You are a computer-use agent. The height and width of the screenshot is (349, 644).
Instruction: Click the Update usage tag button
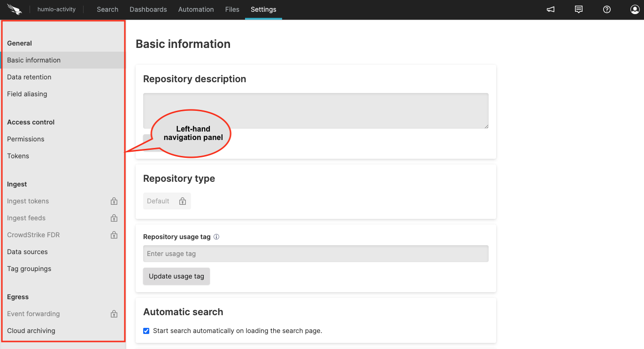point(176,276)
